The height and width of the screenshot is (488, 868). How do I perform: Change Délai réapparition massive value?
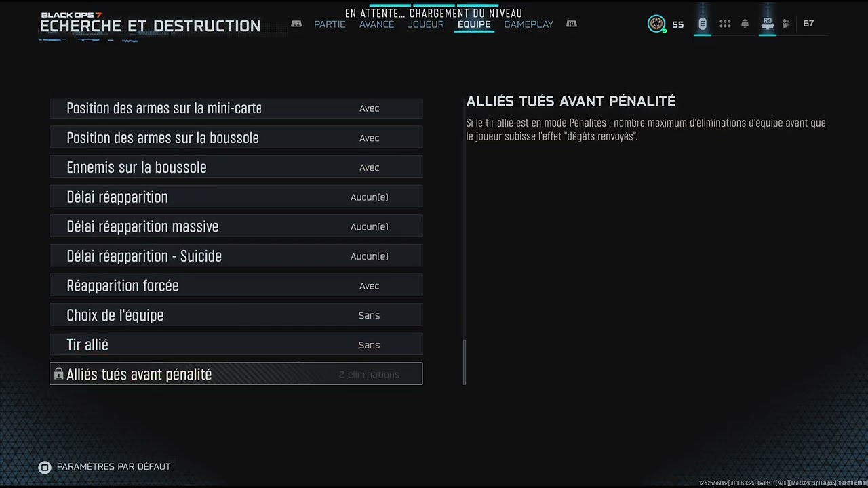coord(236,226)
